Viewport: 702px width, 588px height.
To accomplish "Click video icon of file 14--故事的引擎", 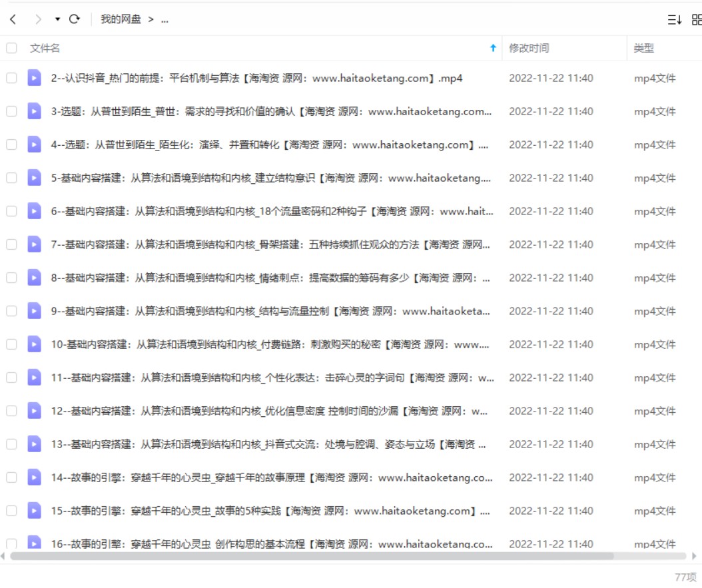I will (x=34, y=477).
